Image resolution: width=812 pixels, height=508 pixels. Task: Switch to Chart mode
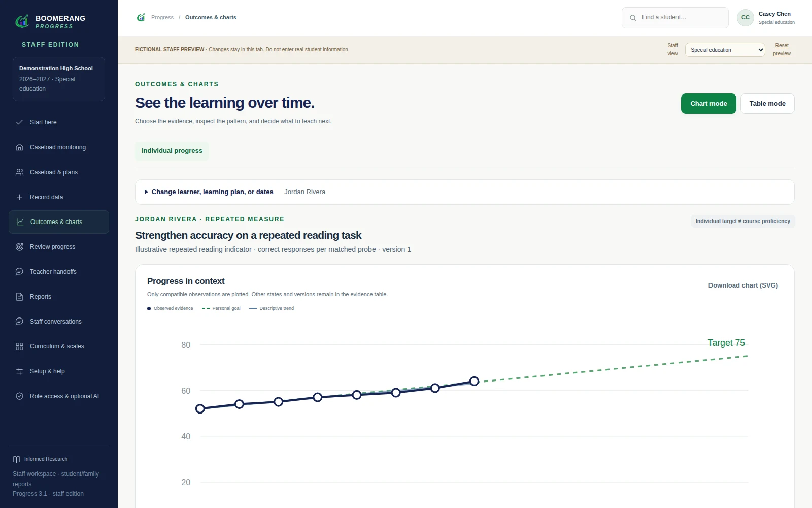tap(708, 104)
